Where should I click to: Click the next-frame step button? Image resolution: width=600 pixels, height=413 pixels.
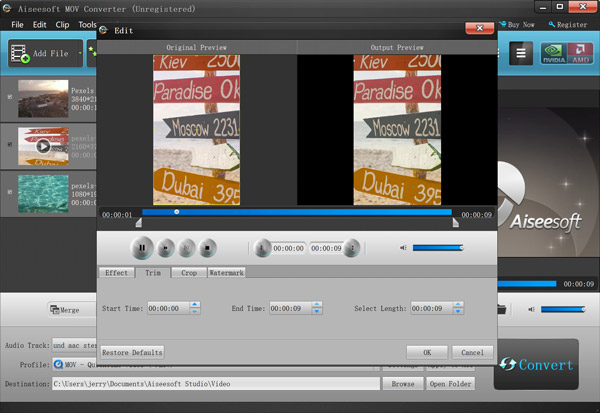tap(186, 248)
